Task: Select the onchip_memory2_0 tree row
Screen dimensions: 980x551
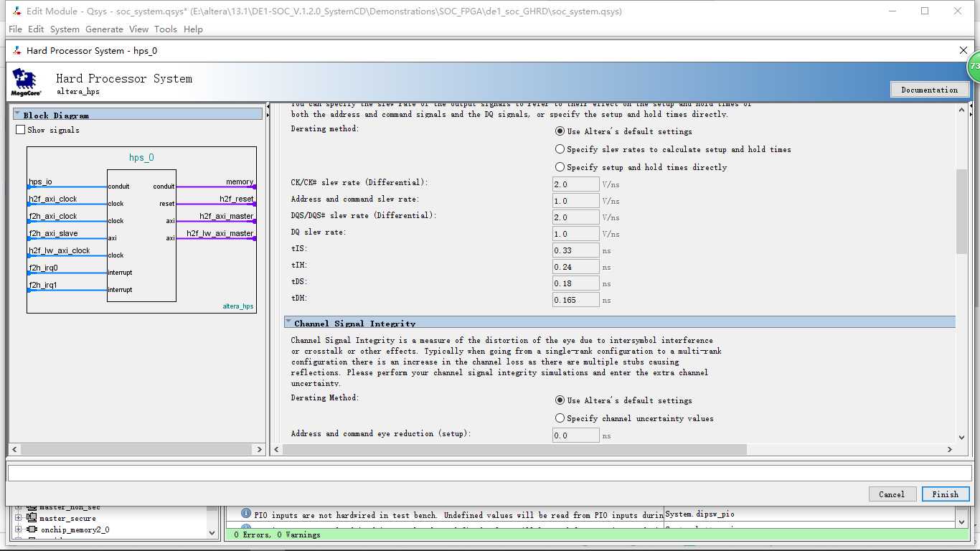Action: (x=75, y=529)
